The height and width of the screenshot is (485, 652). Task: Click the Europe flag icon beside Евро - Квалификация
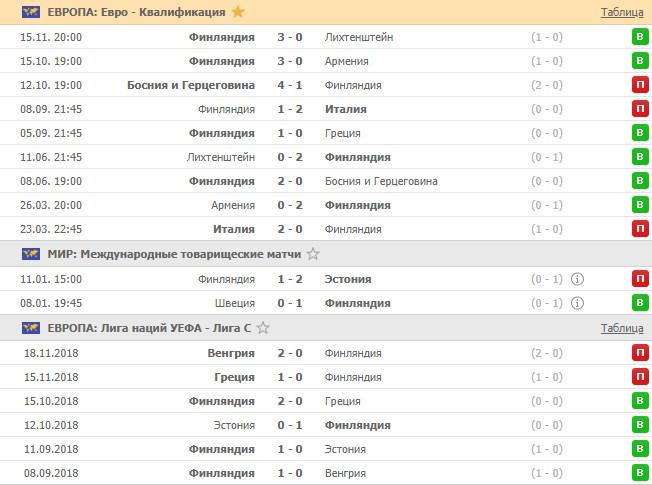30,12
